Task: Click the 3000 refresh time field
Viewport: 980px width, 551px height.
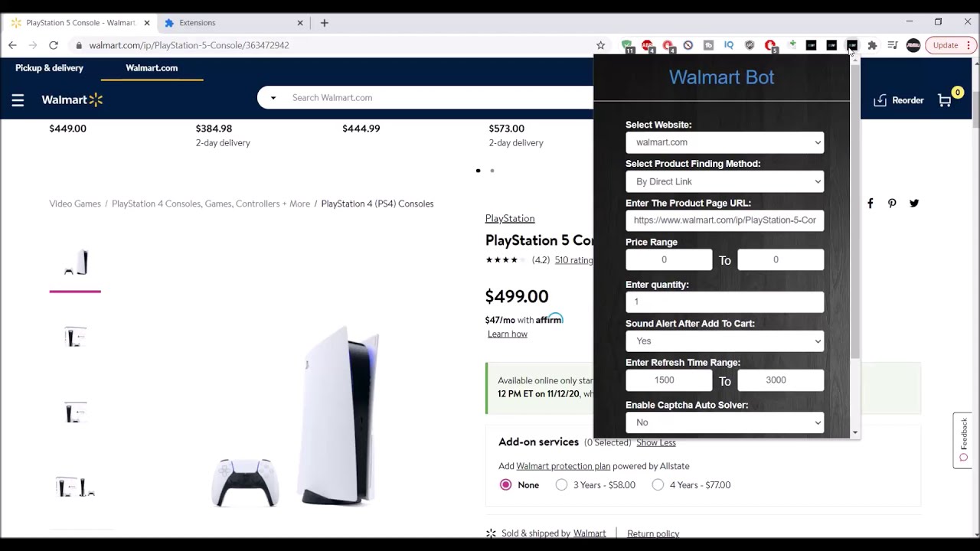Action: point(780,380)
